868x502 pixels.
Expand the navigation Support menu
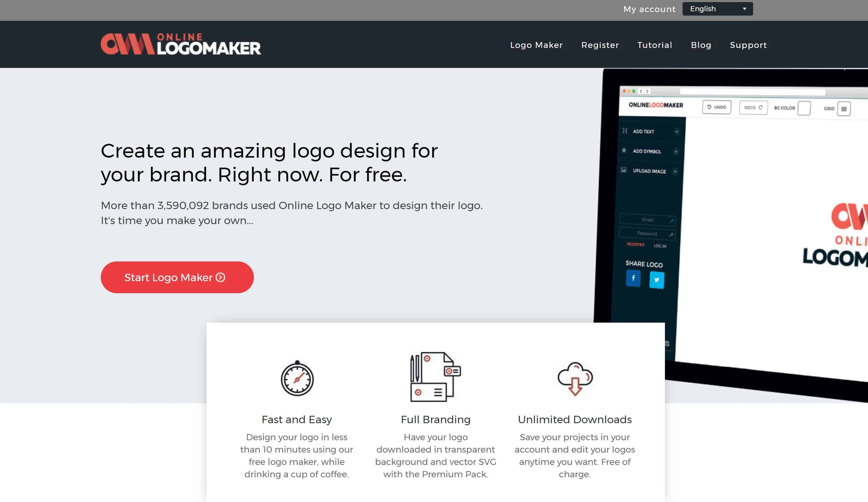[x=749, y=45]
